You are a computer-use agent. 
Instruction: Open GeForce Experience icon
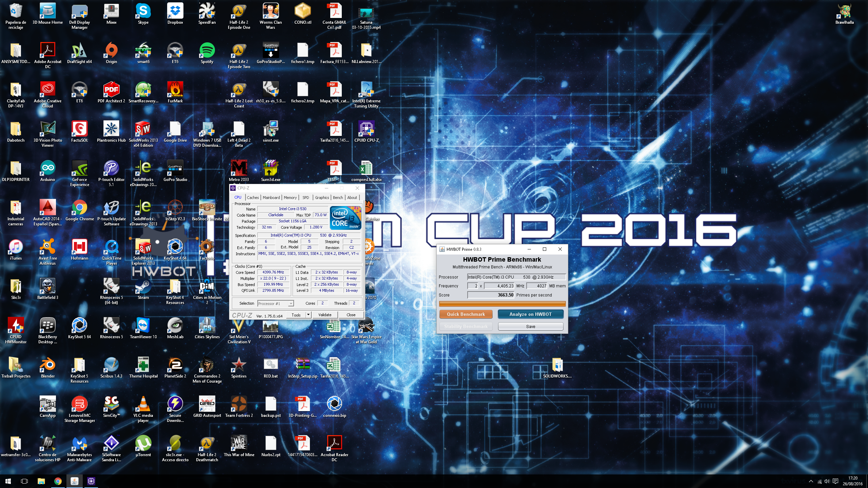(x=79, y=173)
